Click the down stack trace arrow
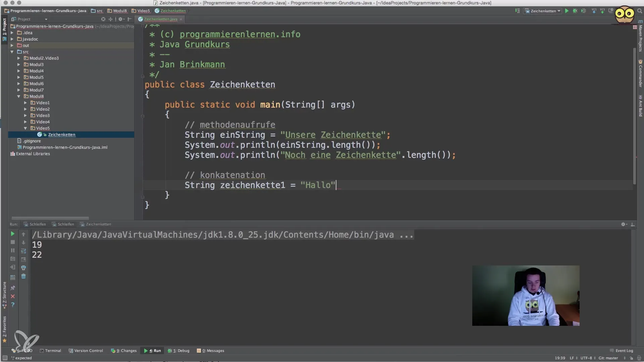The image size is (644, 362). point(23,242)
